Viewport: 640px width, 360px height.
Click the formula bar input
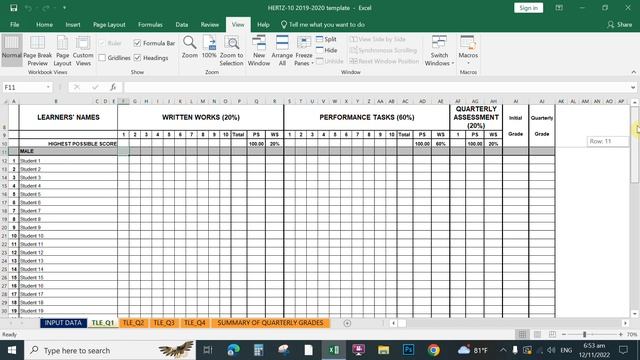(x=376, y=87)
